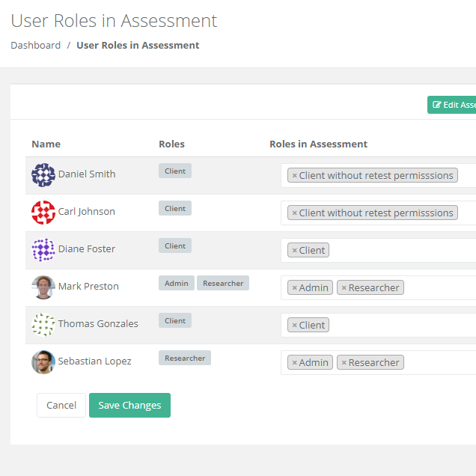Image resolution: width=476 pixels, height=476 pixels.
Task: Click Mark Preston's Admin role badge
Action: coord(177,283)
